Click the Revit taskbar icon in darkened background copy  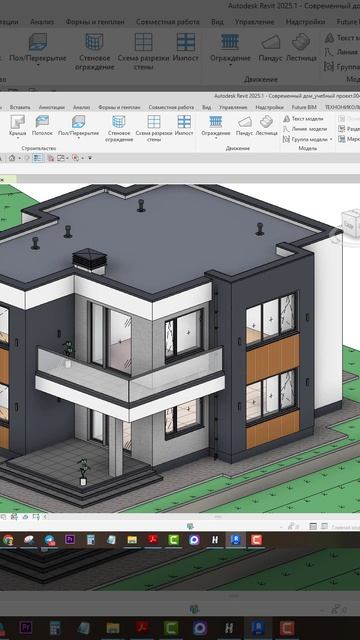(258, 628)
